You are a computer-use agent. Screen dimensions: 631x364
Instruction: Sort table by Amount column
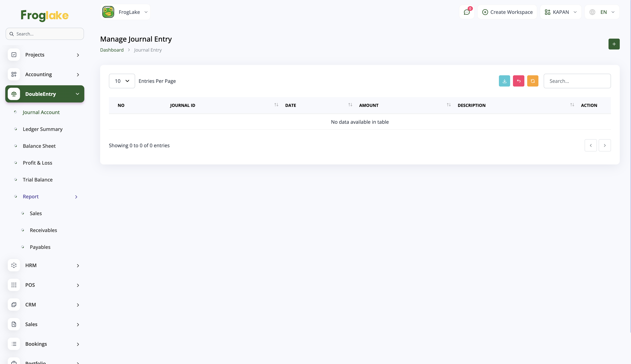[449, 105]
